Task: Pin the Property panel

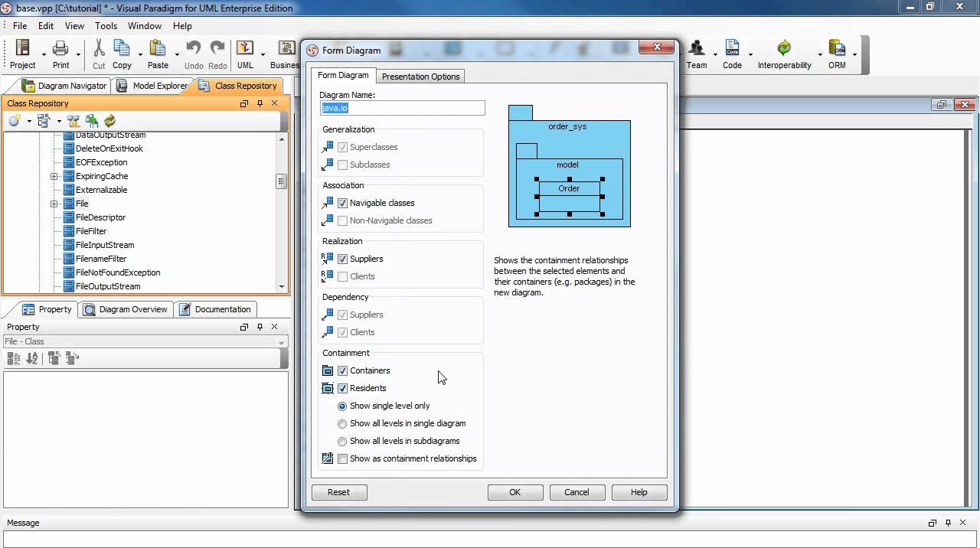Action: pyautogui.click(x=260, y=327)
